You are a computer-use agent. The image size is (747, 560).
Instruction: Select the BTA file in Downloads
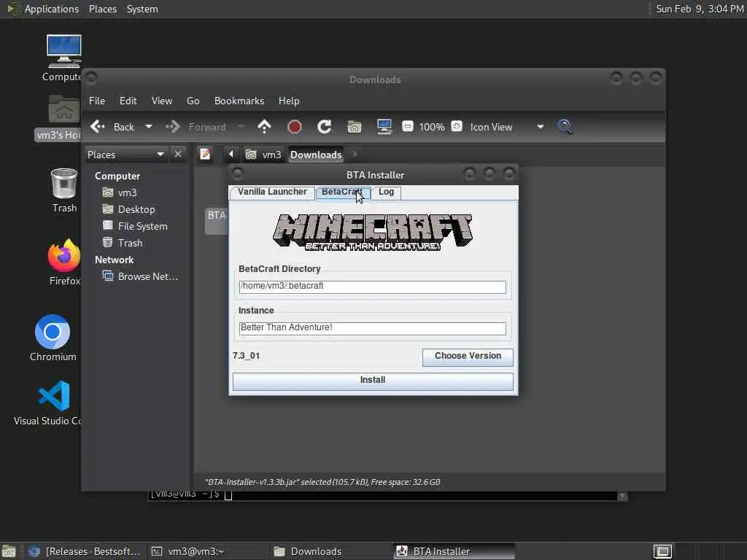[x=217, y=220]
